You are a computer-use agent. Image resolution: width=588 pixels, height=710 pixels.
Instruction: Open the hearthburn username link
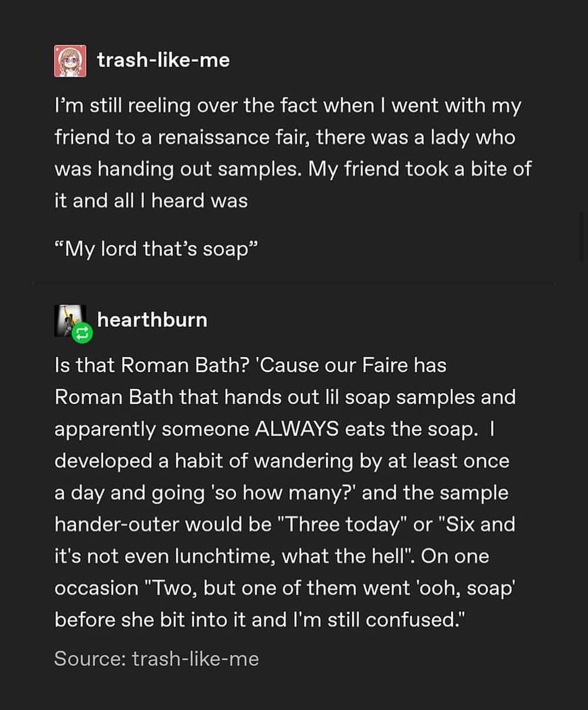coord(152,320)
